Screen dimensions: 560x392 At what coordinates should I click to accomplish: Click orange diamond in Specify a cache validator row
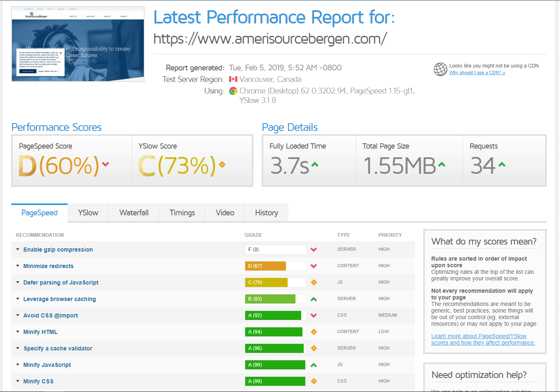pyautogui.click(x=314, y=348)
